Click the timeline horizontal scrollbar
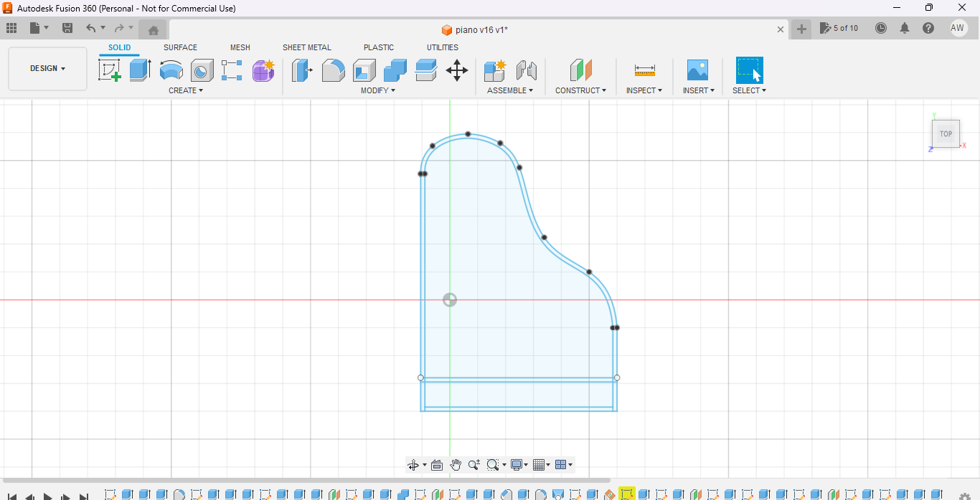Viewport: 980px width, 500px height. [306, 481]
